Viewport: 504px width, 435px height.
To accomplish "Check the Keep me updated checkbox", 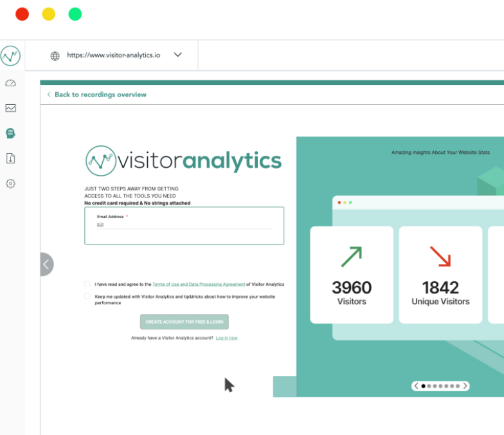I will [87, 296].
